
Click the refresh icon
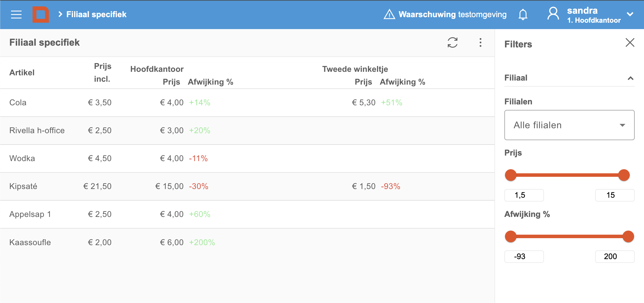(452, 42)
